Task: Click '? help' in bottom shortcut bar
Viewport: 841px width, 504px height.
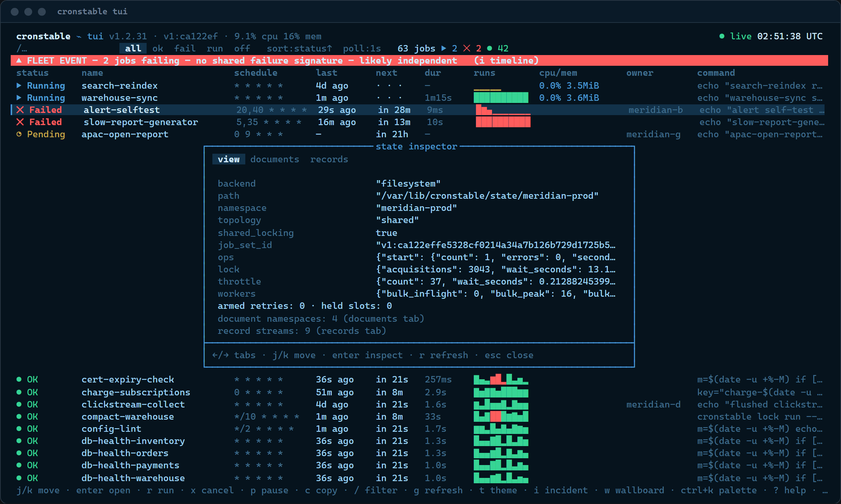Action: point(790,490)
